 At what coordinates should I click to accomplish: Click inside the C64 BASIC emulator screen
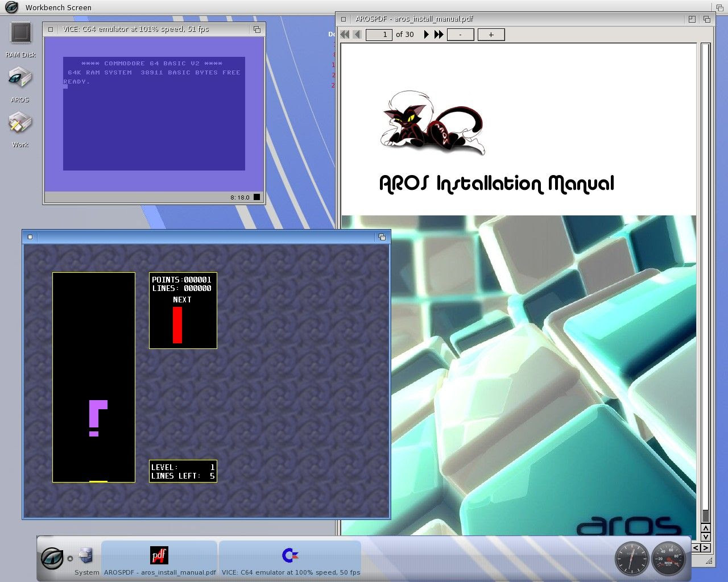click(x=154, y=114)
